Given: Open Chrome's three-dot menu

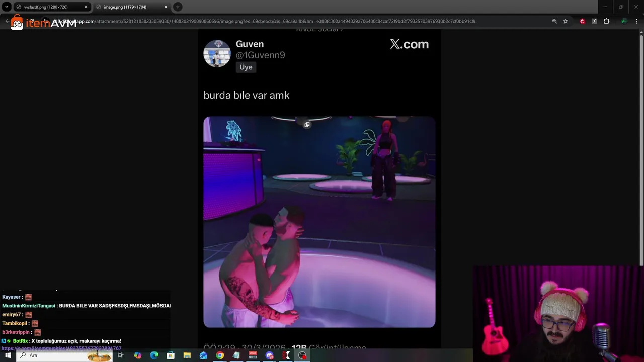Looking at the screenshot, I should pyautogui.click(x=636, y=21).
